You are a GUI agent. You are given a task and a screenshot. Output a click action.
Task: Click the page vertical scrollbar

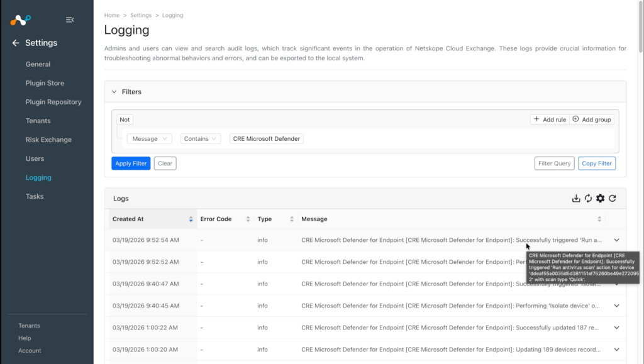coord(641,26)
